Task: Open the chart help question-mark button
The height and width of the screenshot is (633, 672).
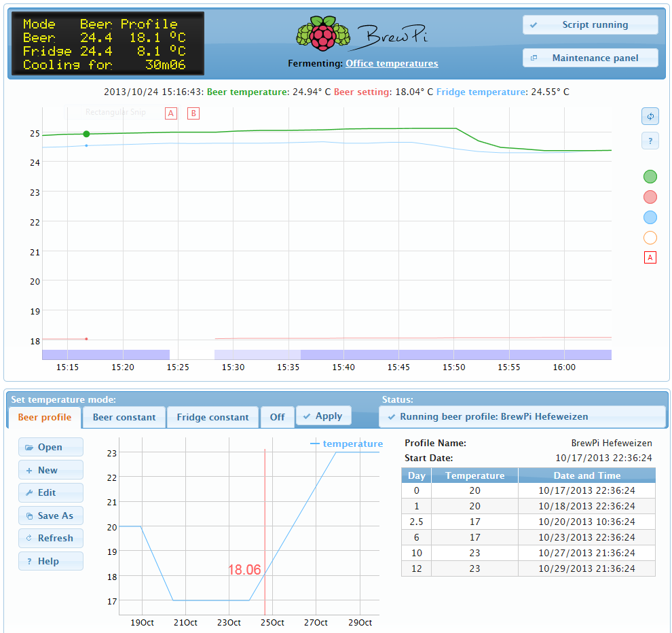Action: pos(650,141)
